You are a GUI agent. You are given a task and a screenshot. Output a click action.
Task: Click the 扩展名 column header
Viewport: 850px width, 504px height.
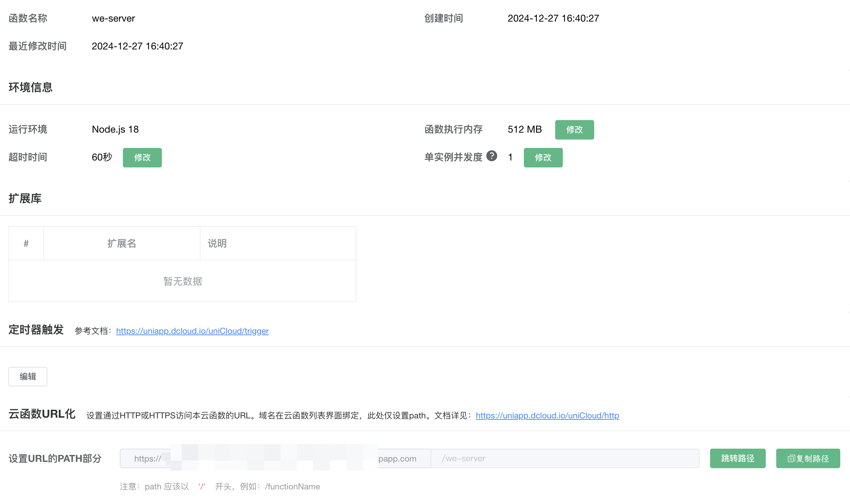click(121, 243)
